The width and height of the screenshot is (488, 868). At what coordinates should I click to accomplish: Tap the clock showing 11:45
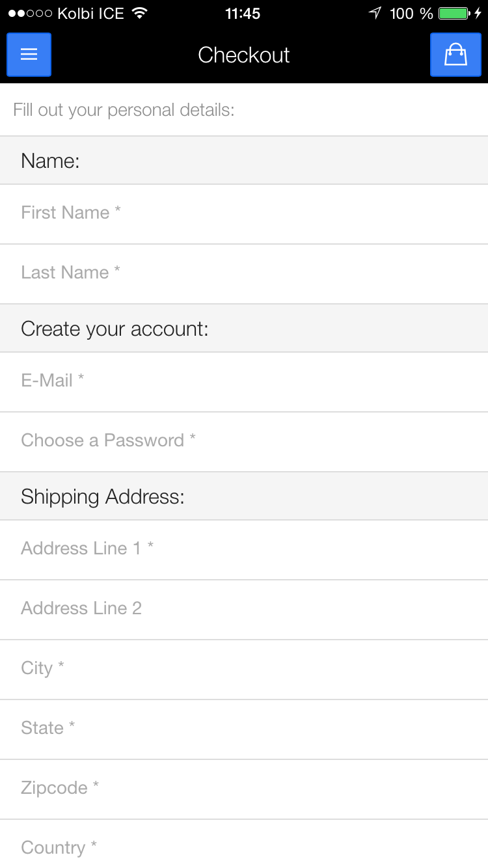[x=243, y=13]
